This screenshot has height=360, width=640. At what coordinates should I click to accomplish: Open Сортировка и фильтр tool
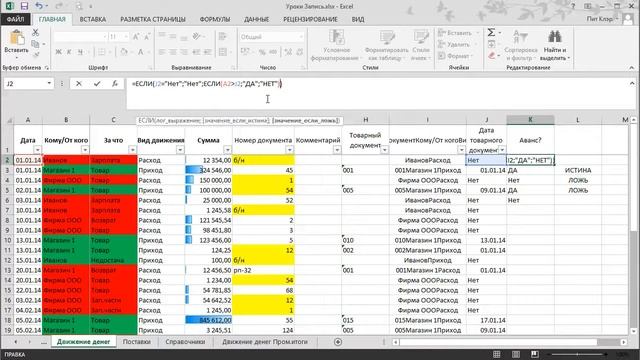pos(521,45)
